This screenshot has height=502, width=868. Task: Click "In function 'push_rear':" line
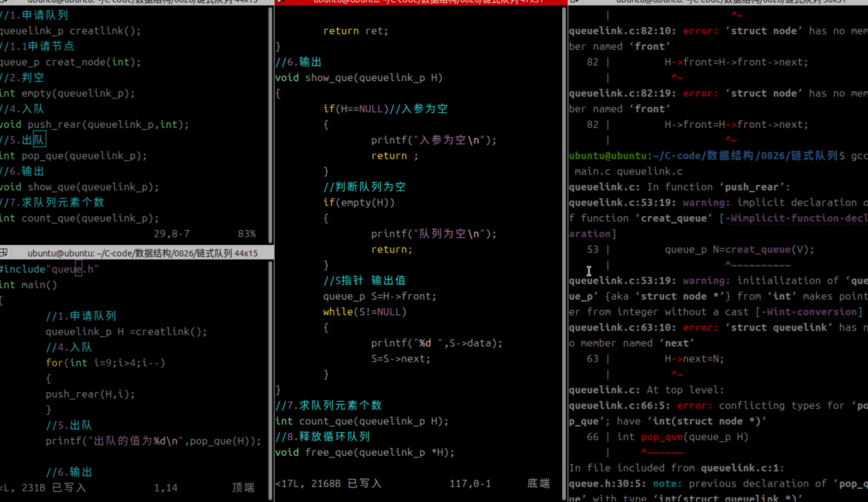[718, 187]
